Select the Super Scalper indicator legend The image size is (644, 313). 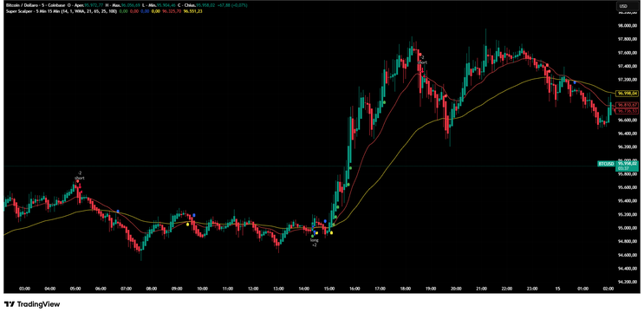coord(61,11)
